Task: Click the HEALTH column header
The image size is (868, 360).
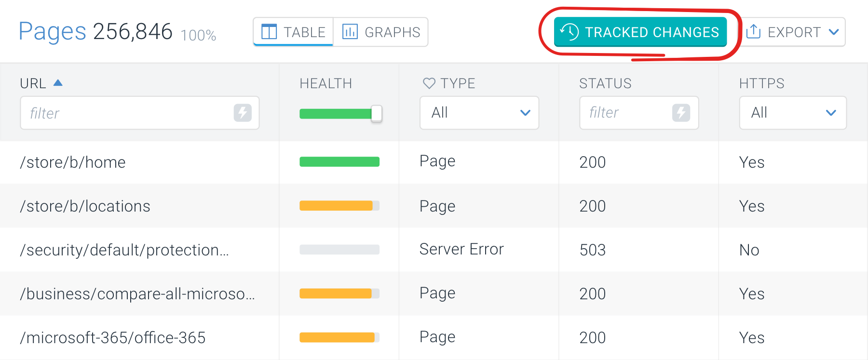Action: (x=325, y=83)
